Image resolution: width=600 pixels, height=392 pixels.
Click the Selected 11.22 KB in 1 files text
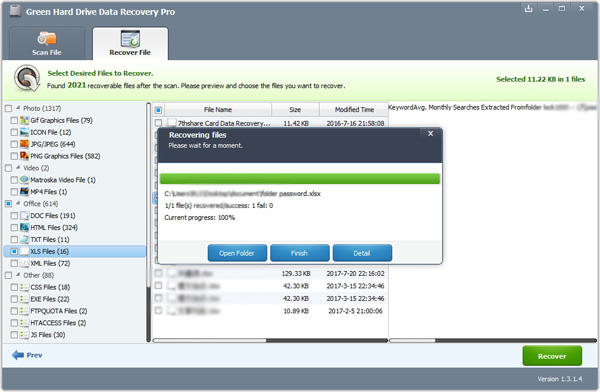[x=540, y=79]
